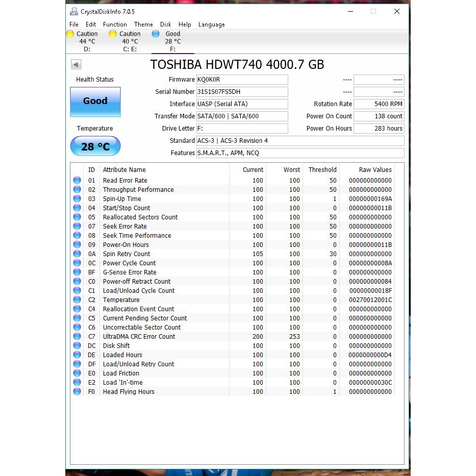Click the CrystalDiskInfo icon in the title bar
This screenshot has height=476, width=476.
[73, 11]
